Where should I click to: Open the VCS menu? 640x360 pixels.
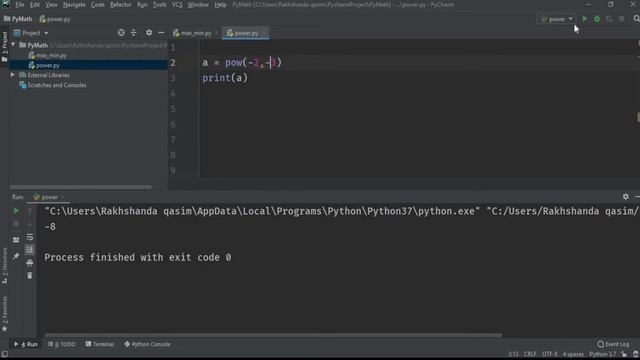click(177, 5)
